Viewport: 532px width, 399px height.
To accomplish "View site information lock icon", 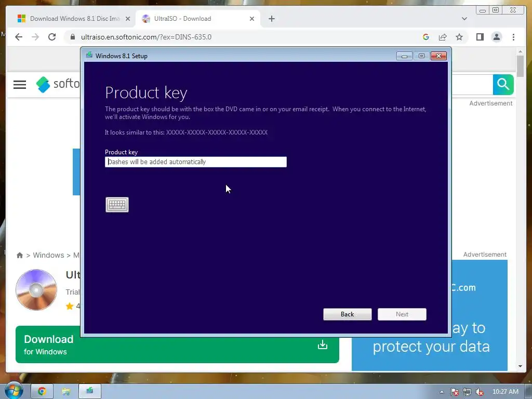I will tap(72, 37).
